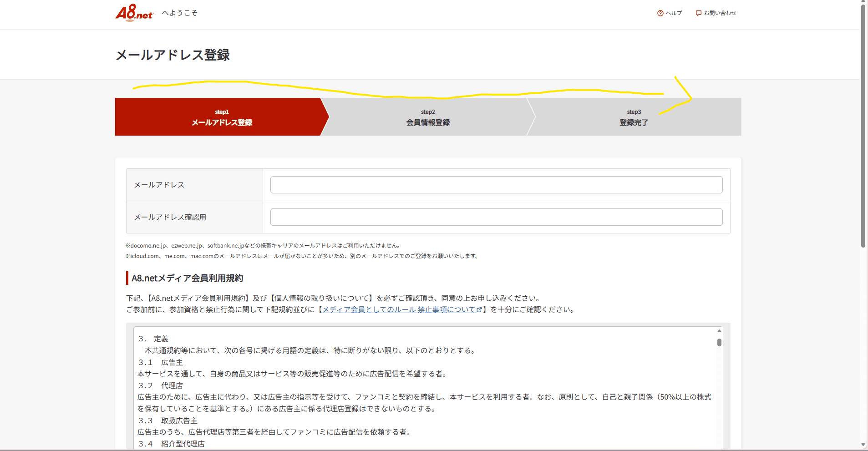868x451 pixels.
Task: Click the 3.1 広告主 clause title
Action: coord(161,362)
